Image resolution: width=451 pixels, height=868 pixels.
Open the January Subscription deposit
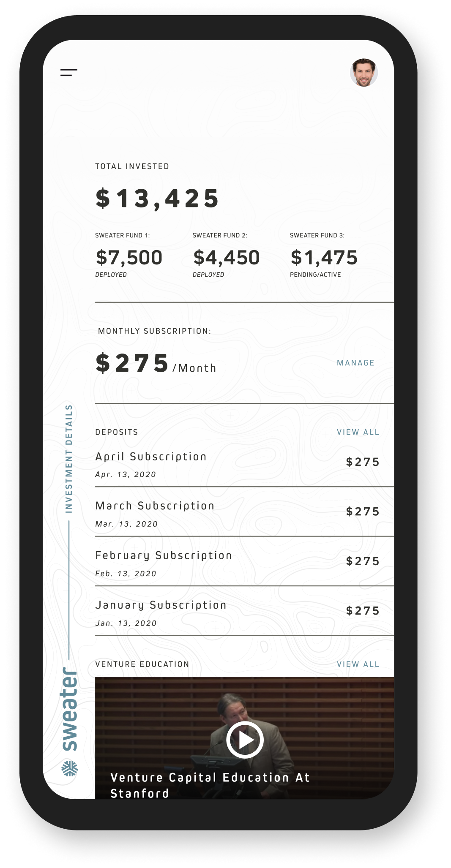[244, 611]
